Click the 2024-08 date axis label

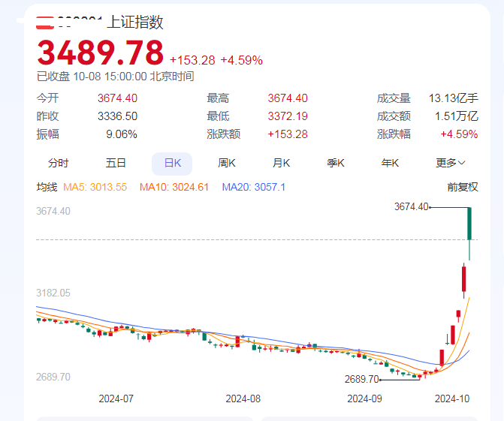(243, 398)
